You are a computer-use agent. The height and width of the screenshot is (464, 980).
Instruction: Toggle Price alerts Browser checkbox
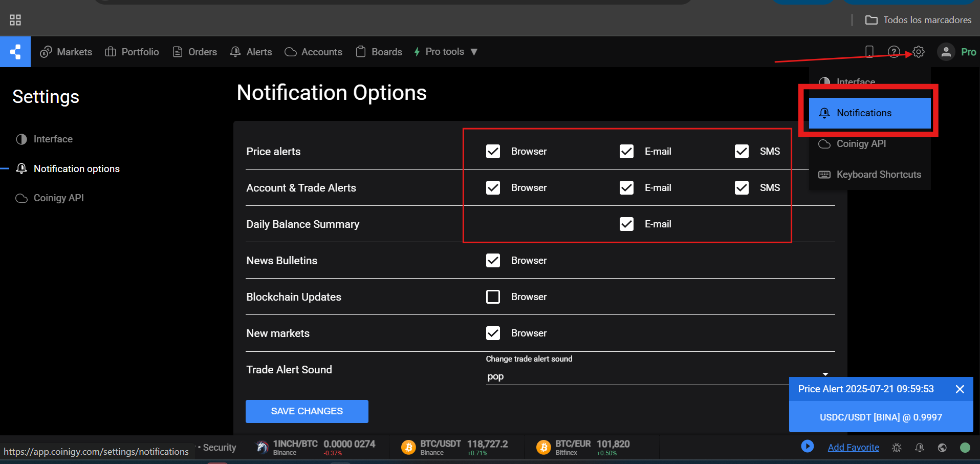click(x=493, y=152)
